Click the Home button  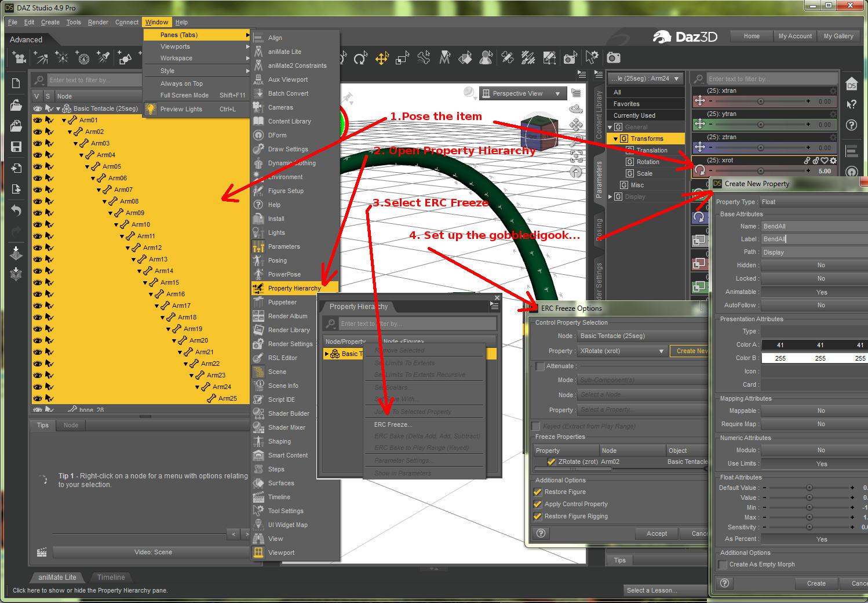(x=752, y=36)
